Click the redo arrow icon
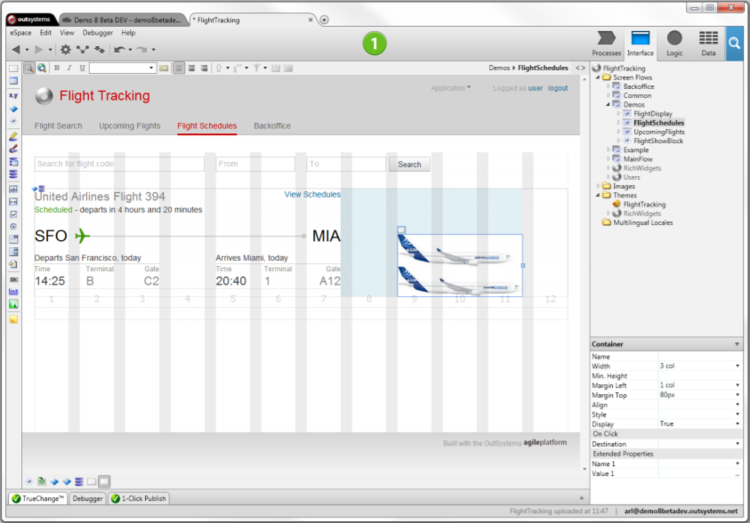 142,49
